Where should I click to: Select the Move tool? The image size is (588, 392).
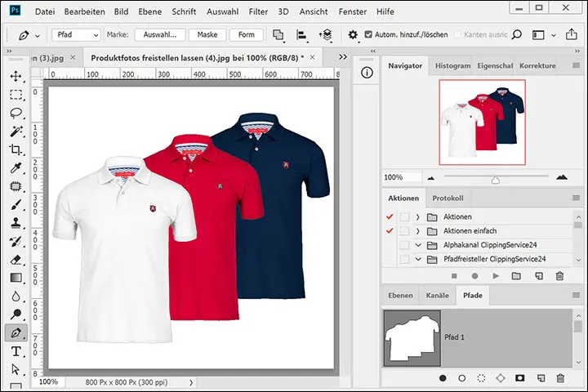tap(16, 76)
